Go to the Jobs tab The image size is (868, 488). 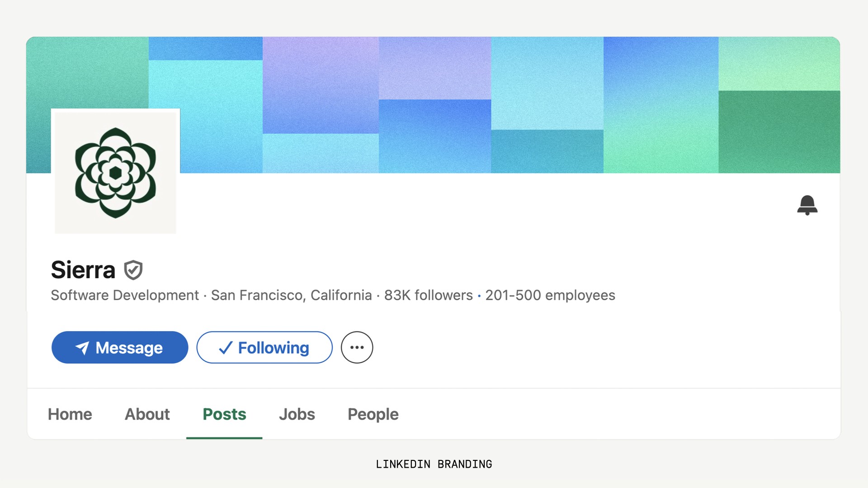coord(297,414)
